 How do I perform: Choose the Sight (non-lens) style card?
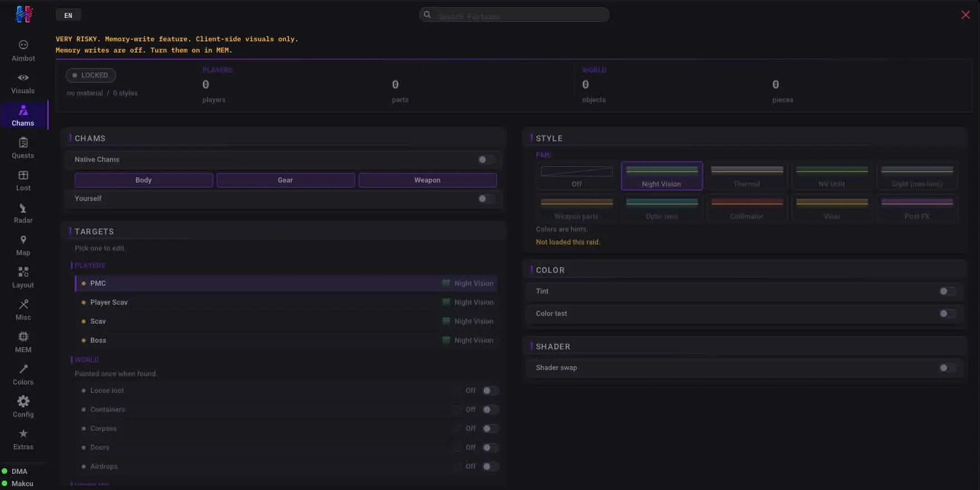pyautogui.click(x=917, y=176)
